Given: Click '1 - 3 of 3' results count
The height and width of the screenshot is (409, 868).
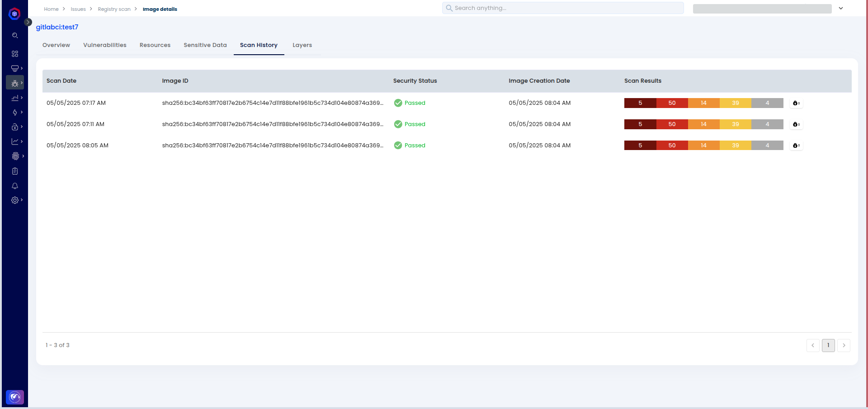Looking at the screenshot, I should 57,345.
